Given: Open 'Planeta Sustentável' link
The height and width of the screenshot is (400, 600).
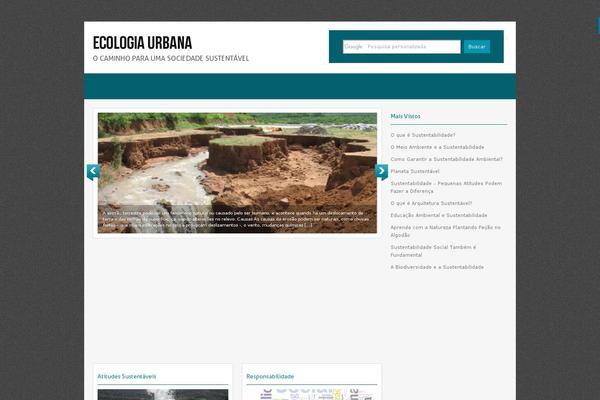Looking at the screenshot, I should pos(415,171).
